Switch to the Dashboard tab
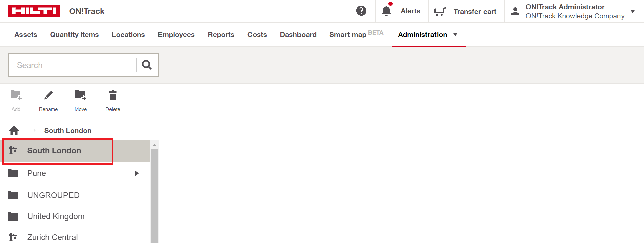The image size is (644, 243). pyautogui.click(x=298, y=35)
